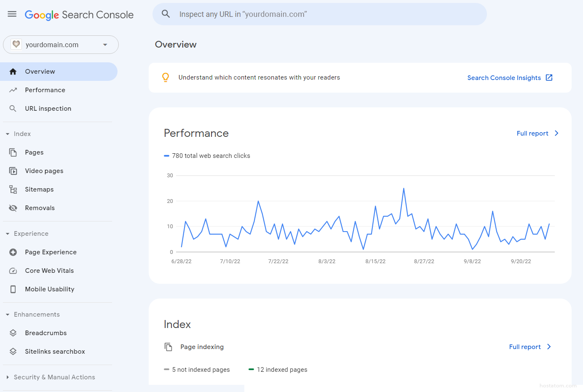Go to Performance in the sidebar
Viewport: 583px width, 392px height.
(x=45, y=90)
